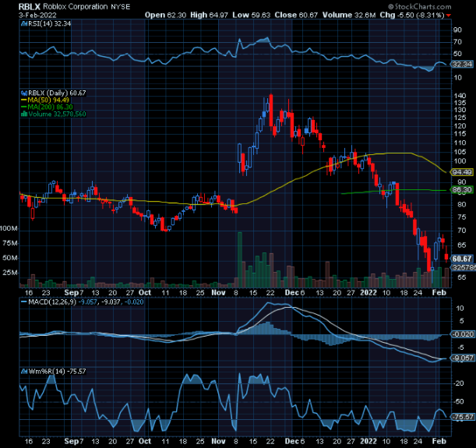Viewport: 476px width, 448px height.
Task: Click the 2022 label under the volume bars
Action: point(368,293)
